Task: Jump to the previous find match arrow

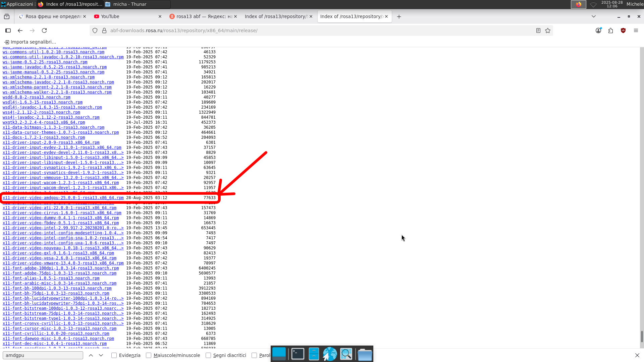Action: (x=91, y=355)
